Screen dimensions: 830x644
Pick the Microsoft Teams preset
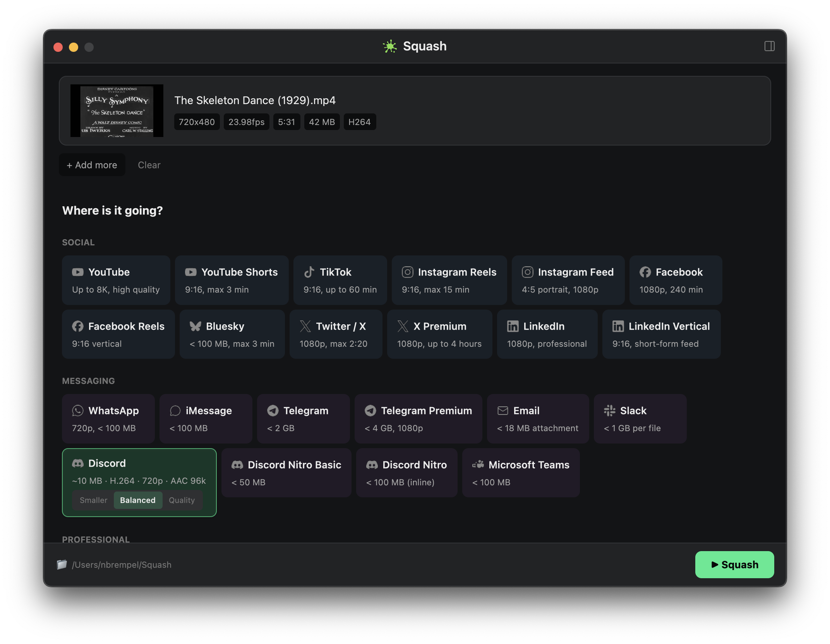pos(520,473)
